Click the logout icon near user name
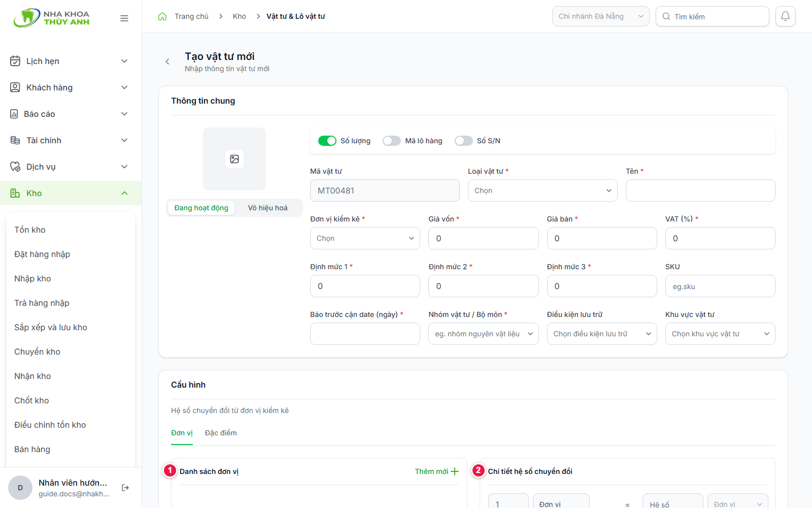 [125, 488]
